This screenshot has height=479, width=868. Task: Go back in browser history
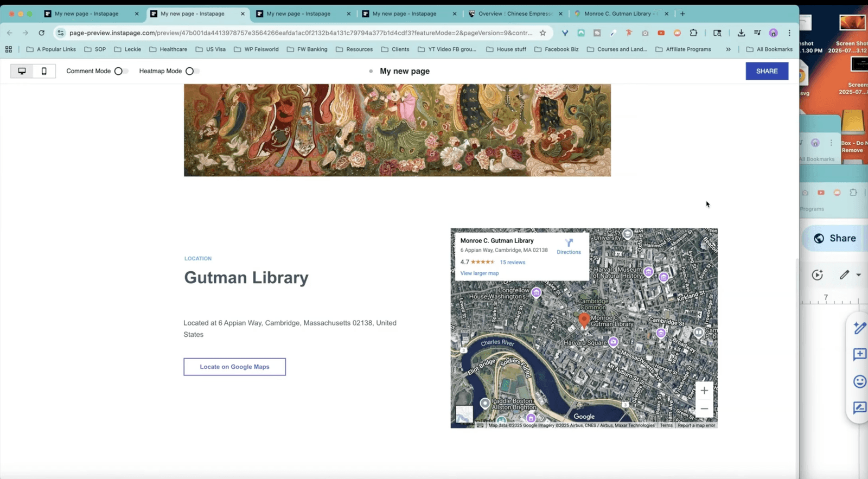click(x=9, y=33)
